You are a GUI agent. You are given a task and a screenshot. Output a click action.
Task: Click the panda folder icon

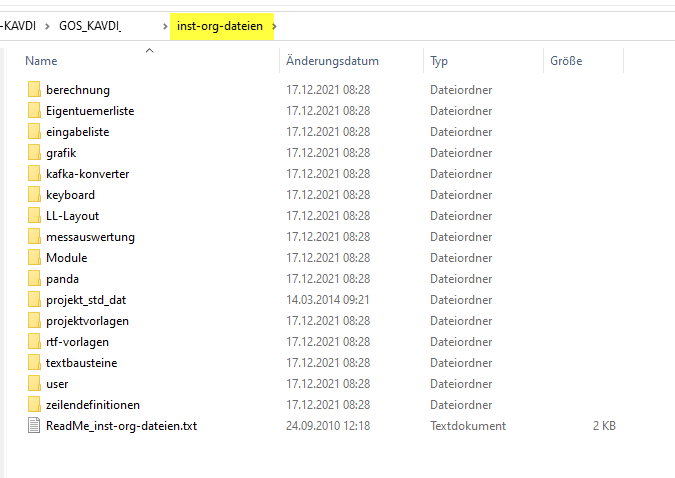(34, 279)
